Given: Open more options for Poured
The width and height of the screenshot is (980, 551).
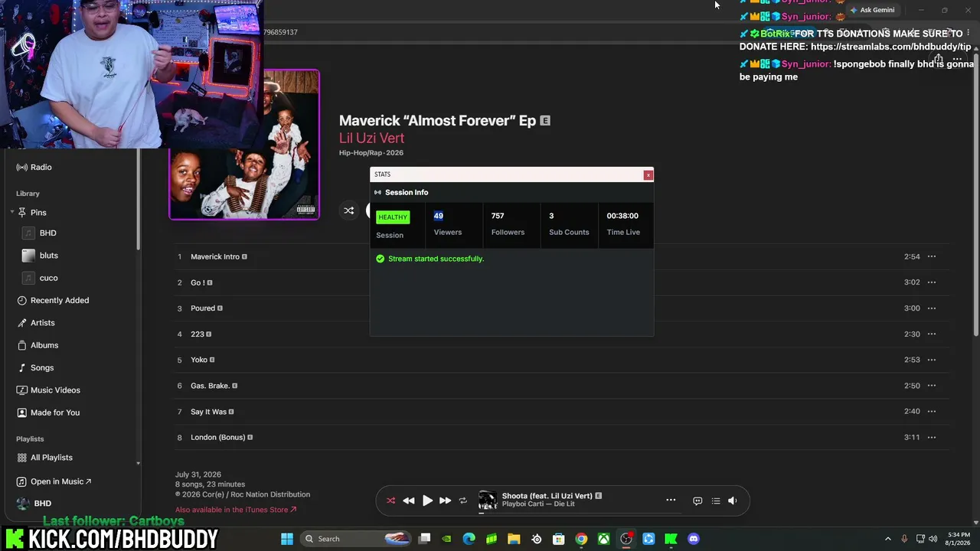Looking at the screenshot, I should (932, 308).
